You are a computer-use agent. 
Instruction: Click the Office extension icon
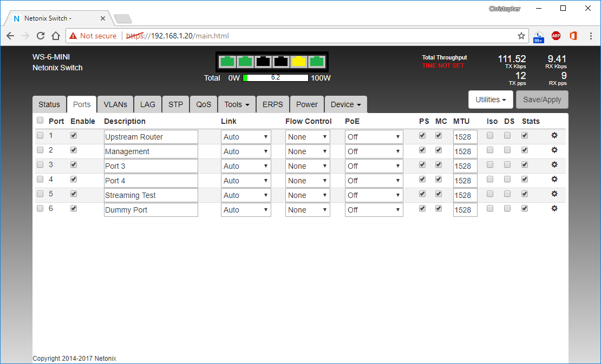[573, 36]
